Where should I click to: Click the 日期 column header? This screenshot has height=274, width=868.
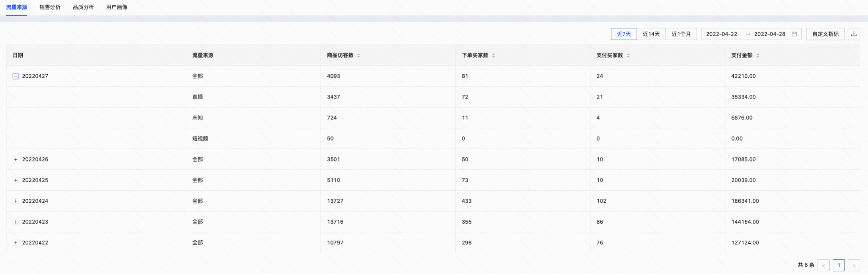click(x=96, y=55)
